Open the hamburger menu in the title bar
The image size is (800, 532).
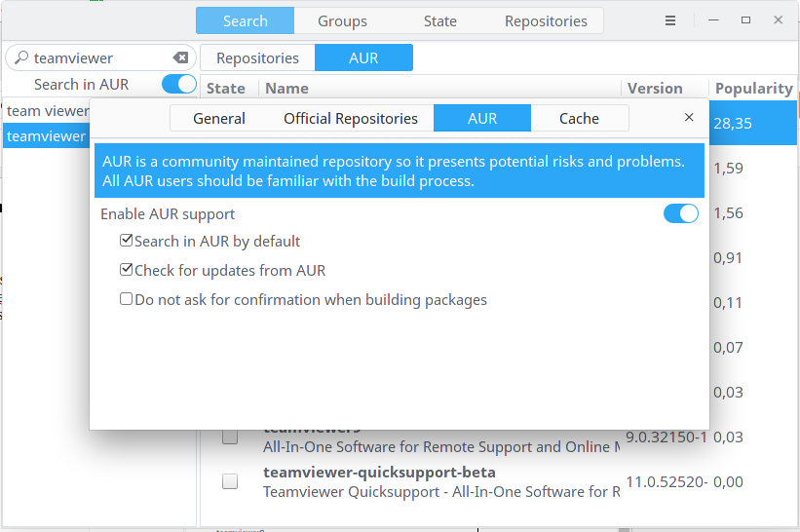click(x=670, y=20)
